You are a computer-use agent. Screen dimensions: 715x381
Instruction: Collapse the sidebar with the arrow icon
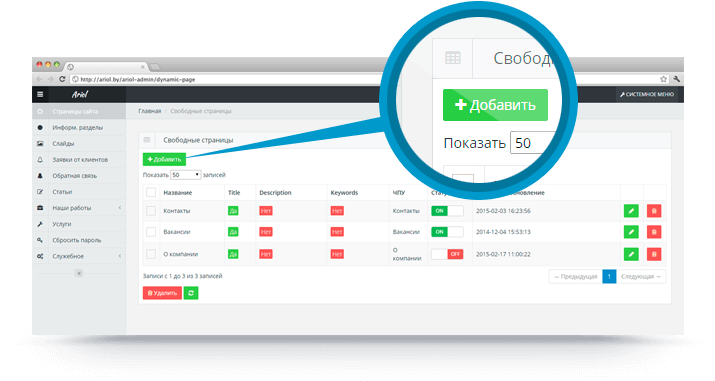79,273
